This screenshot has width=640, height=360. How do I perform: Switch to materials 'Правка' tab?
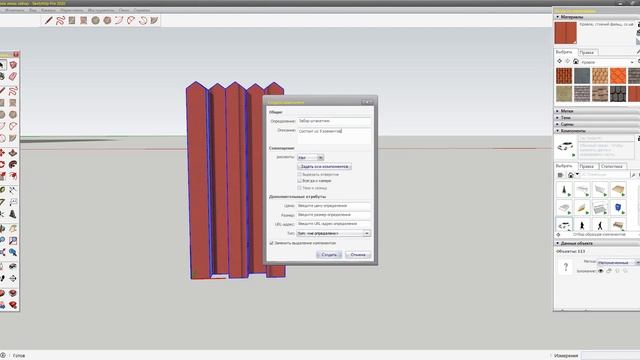pyautogui.click(x=587, y=52)
